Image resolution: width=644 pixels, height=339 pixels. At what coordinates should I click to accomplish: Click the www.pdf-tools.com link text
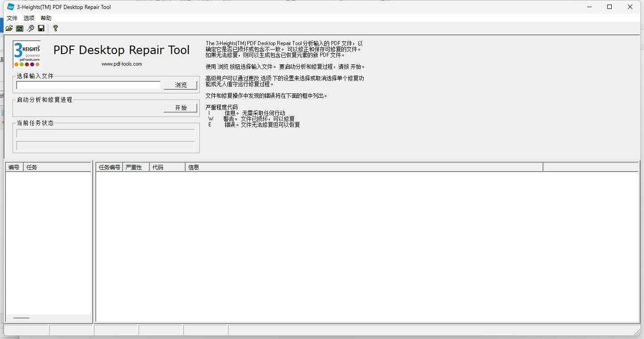[x=122, y=64]
